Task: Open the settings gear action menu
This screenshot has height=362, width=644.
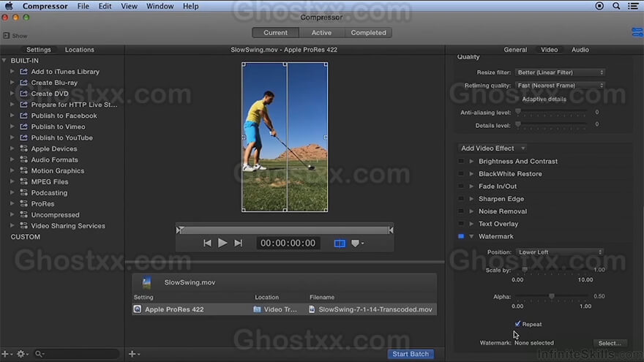Action: point(22,354)
